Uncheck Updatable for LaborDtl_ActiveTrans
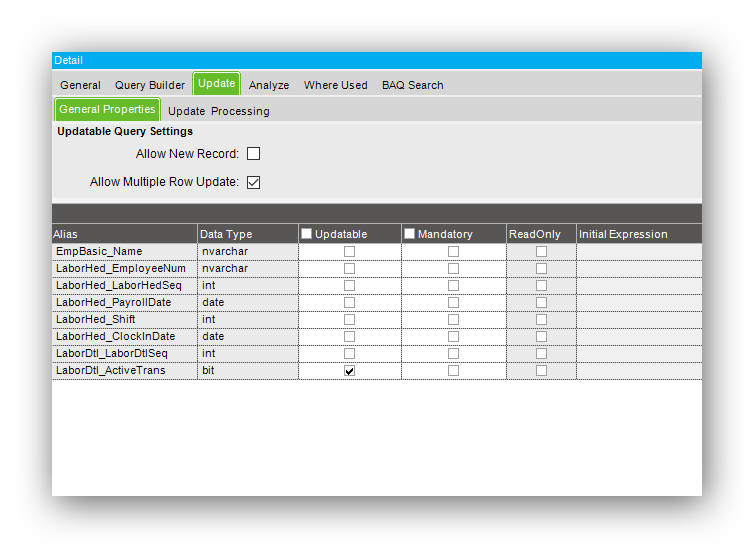Screen dimensions: 754x548 point(350,371)
